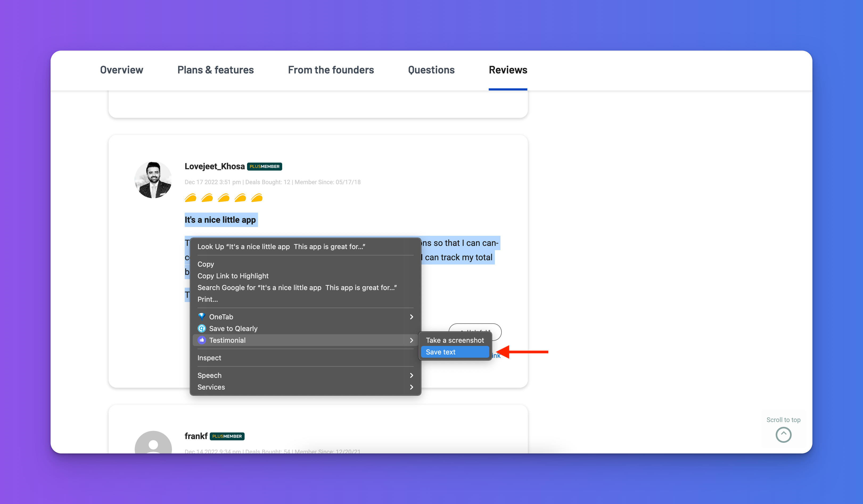Click Save to Qlearly menu entry
This screenshot has width=863, height=504.
(305, 329)
